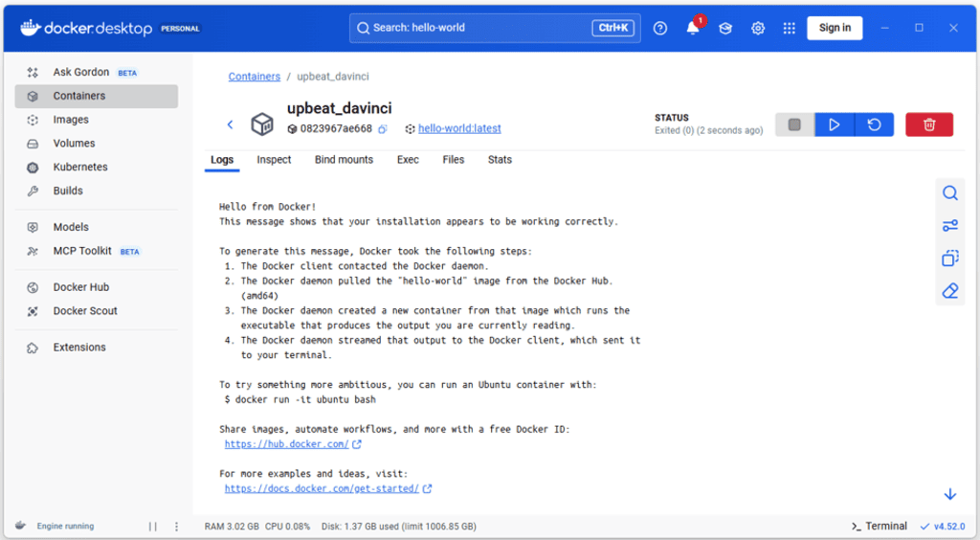980x540 pixels.
Task: Open docs.docker.com/get-started link
Action: tap(322, 488)
